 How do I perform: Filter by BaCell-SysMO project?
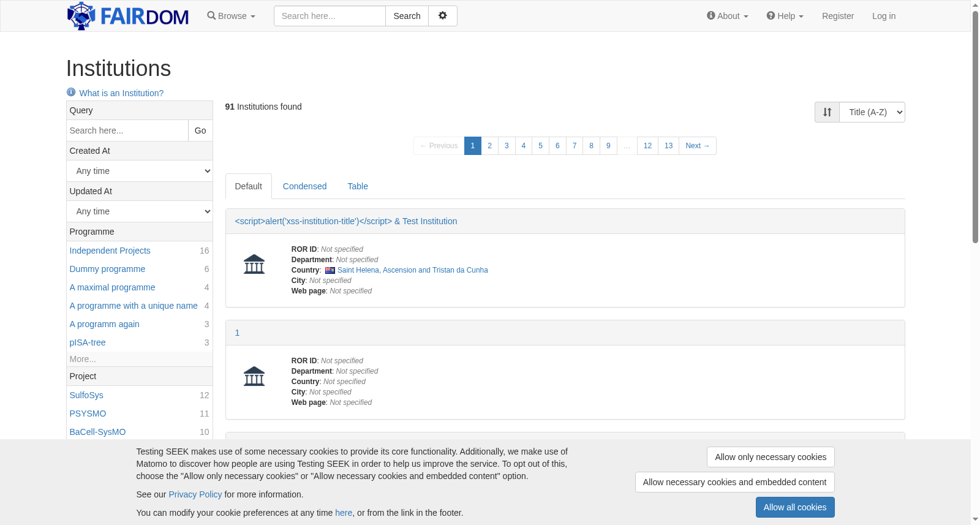98,432
